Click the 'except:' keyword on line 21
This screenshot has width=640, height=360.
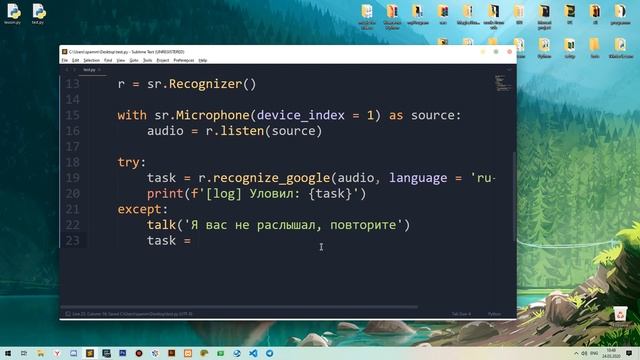click(142, 209)
